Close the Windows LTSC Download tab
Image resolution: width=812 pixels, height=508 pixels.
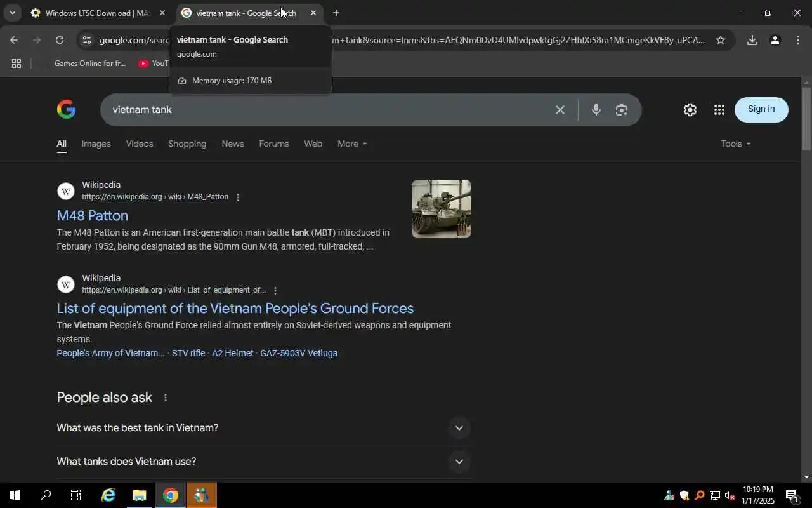162,13
